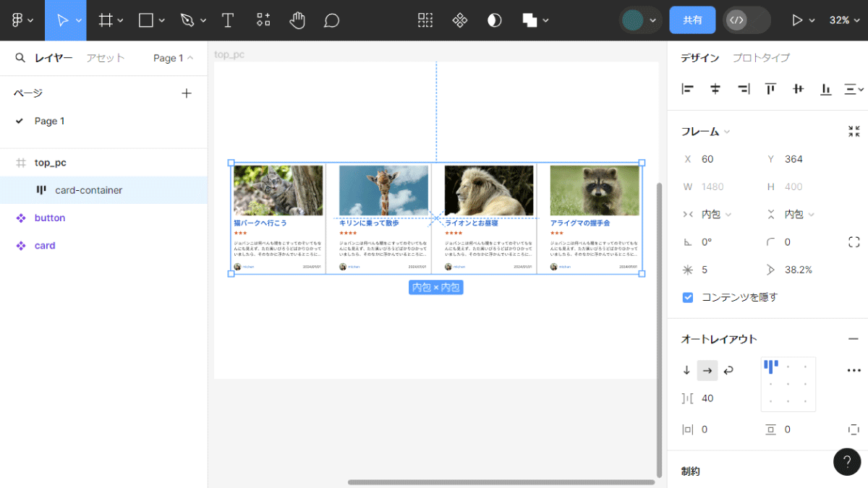Open the Figma main menu
This screenshot has height=488, width=868.
click(x=22, y=20)
